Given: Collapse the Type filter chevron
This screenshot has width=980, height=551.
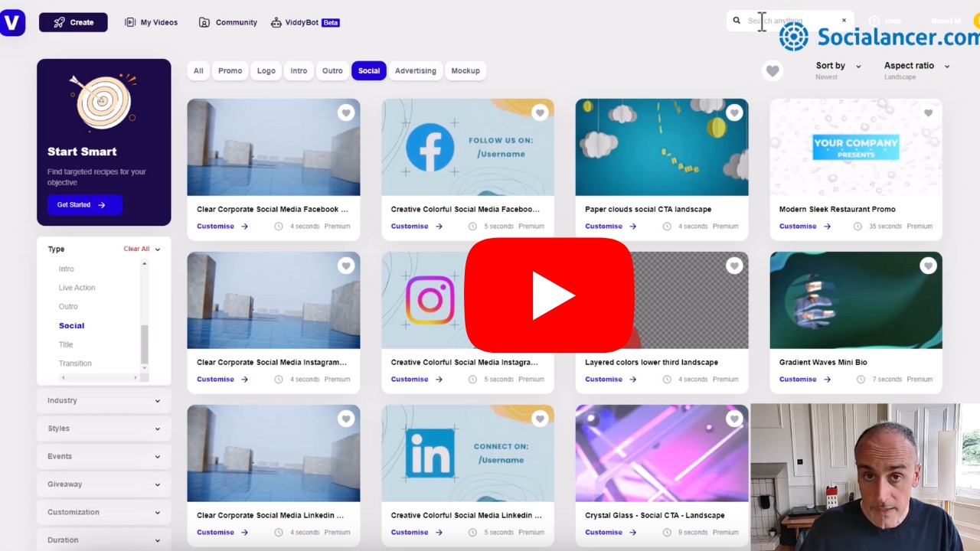Looking at the screenshot, I should click(x=158, y=249).
